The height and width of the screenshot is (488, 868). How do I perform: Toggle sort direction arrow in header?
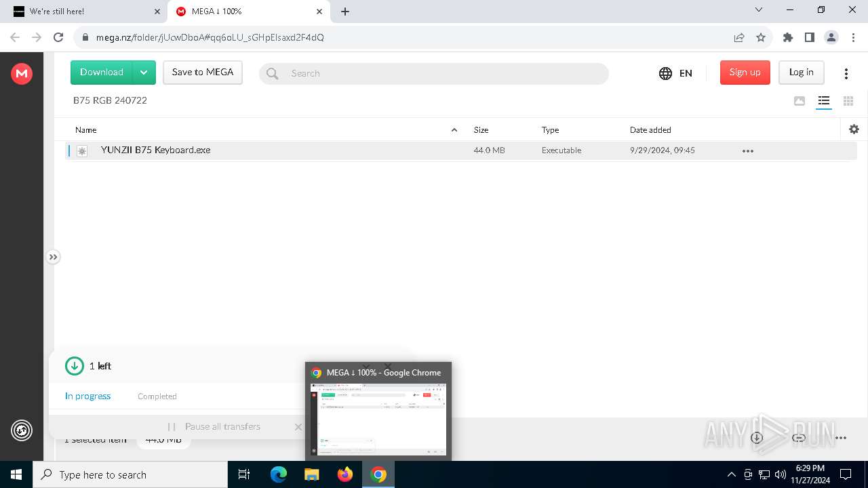pos(454,129)
